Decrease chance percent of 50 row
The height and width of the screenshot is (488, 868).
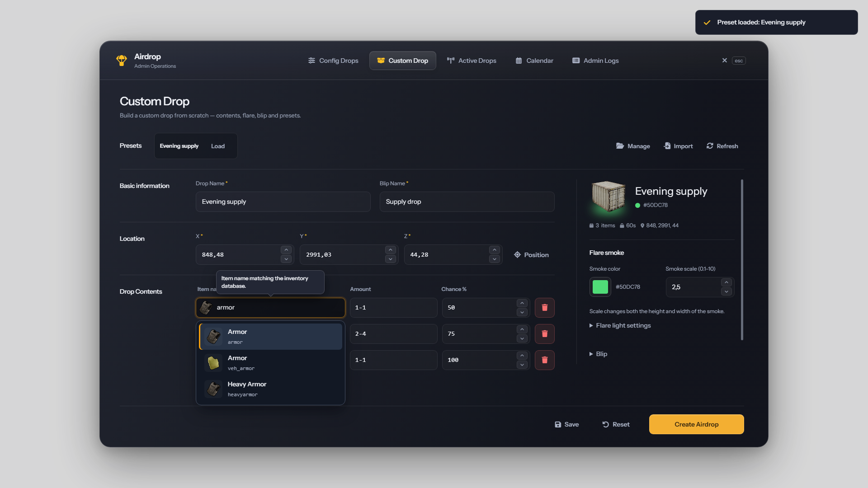click(x=522, y=312)
